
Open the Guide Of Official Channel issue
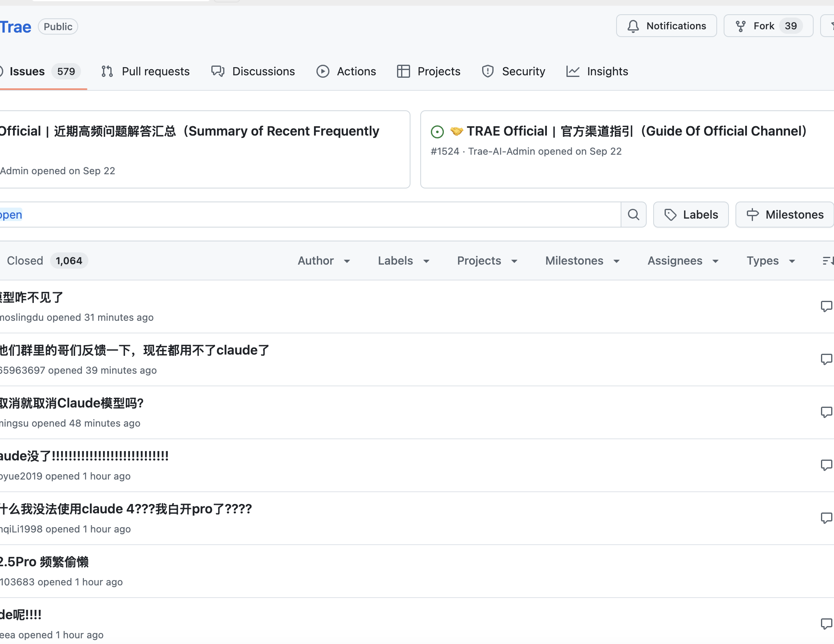636,131
